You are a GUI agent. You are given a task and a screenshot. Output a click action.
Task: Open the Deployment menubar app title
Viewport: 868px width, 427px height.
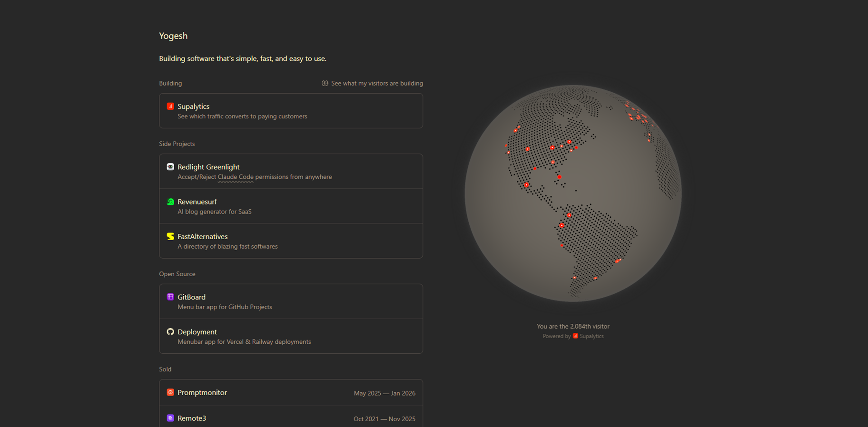click(197, 332)
